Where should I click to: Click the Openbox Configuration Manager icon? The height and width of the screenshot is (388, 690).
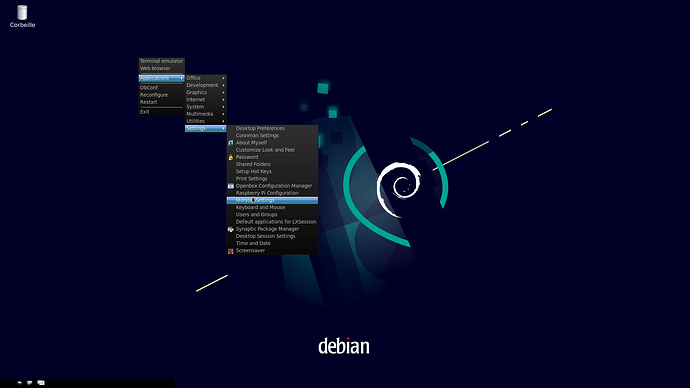click(231, 186)
